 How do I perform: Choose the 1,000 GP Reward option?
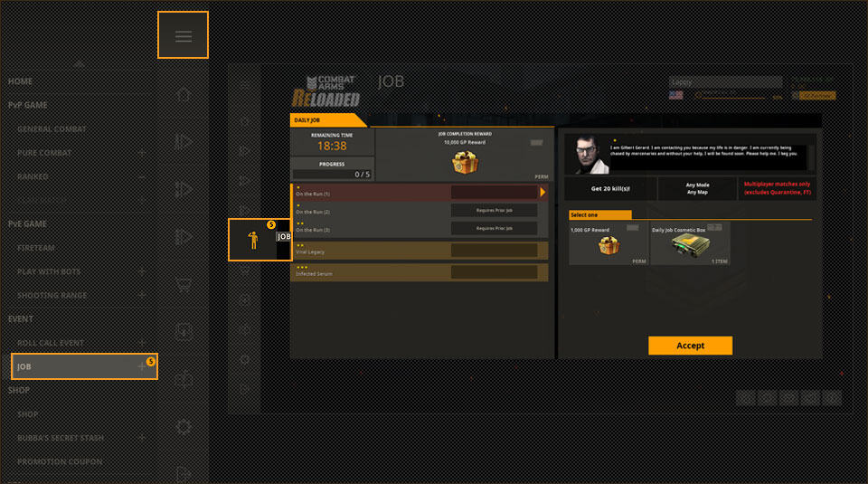[x=608, y=243]
